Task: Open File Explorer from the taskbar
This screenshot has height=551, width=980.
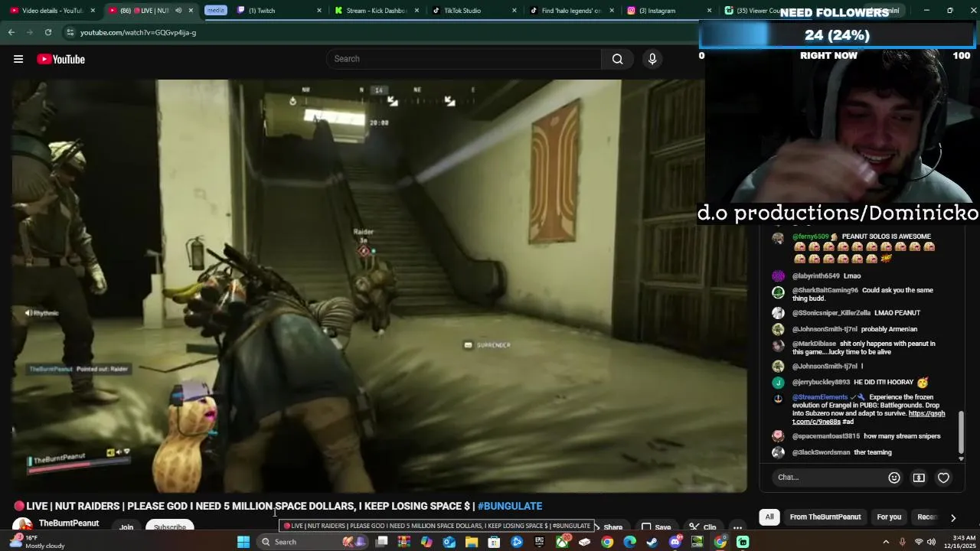Action: 472,542
